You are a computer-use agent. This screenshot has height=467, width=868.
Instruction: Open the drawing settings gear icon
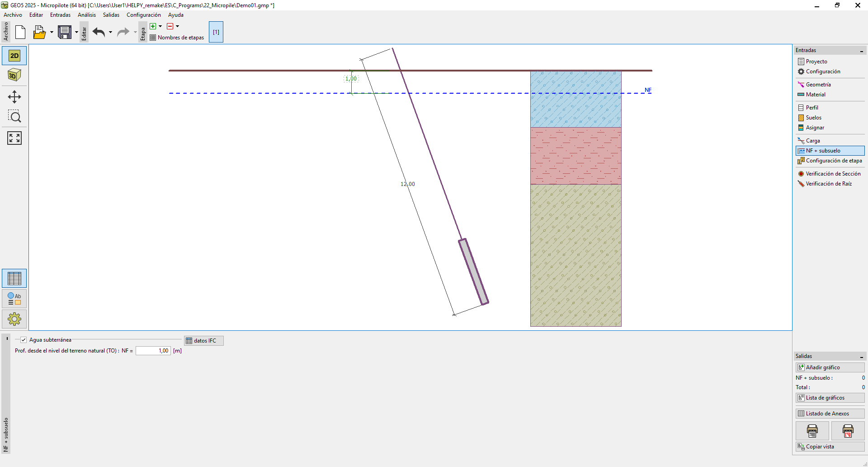pyautogui.click(x=14, y=319)
